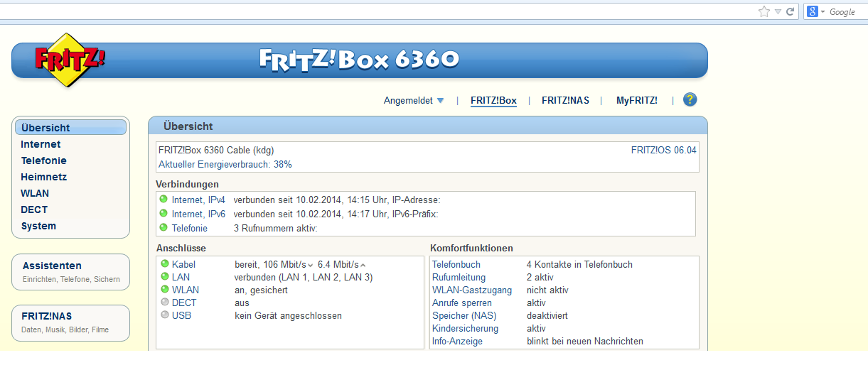Click text 'an, gesichert' in WLAN row
The width and height of the screenshot is (868, 365).
click(262, 290)
